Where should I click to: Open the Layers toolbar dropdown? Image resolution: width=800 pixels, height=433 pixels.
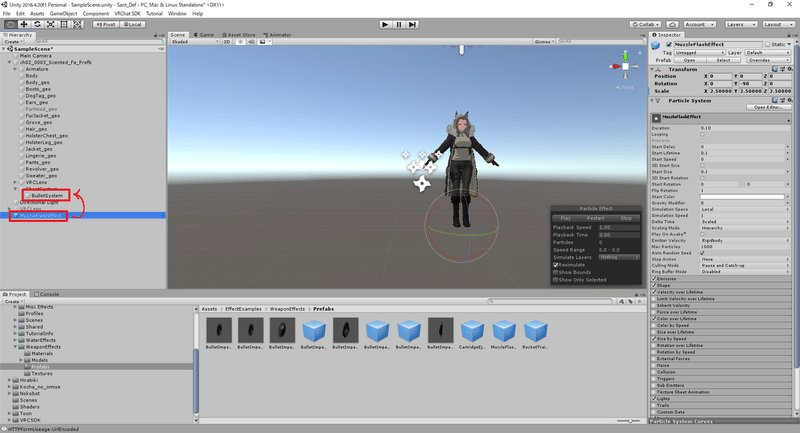point(741,24)
